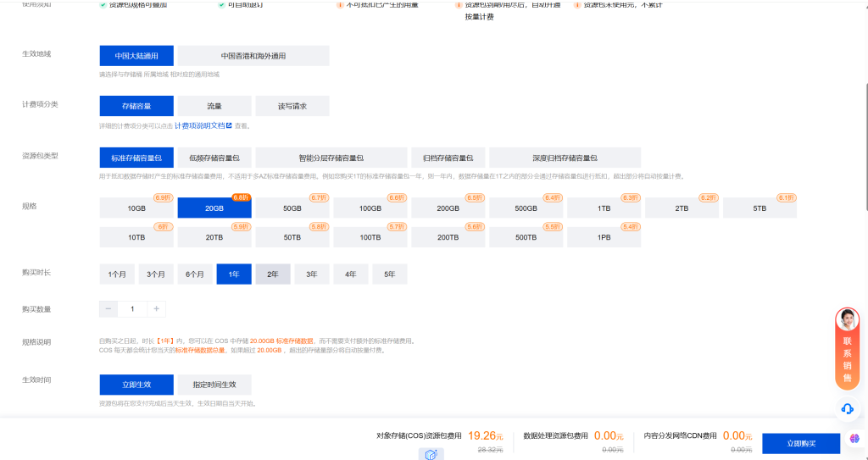Pick the 1TB specification
Screen dimensions: 868x460
coord(604,208)
